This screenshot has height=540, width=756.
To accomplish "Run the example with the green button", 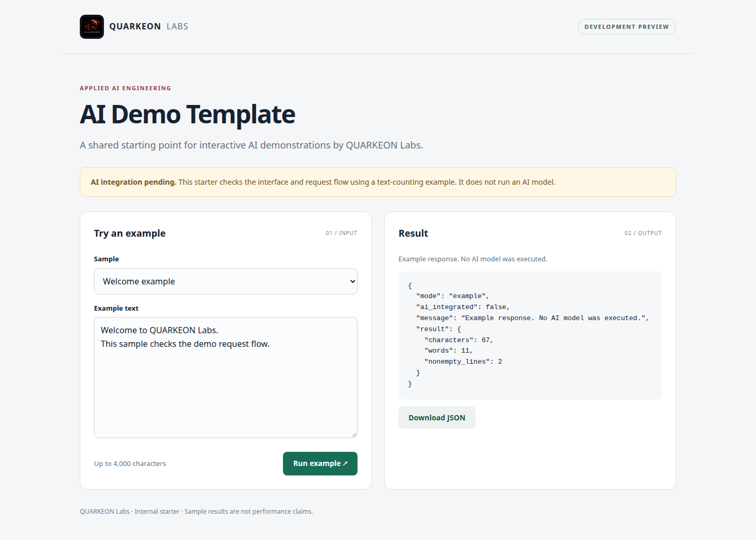I will [x=320, y=463].
